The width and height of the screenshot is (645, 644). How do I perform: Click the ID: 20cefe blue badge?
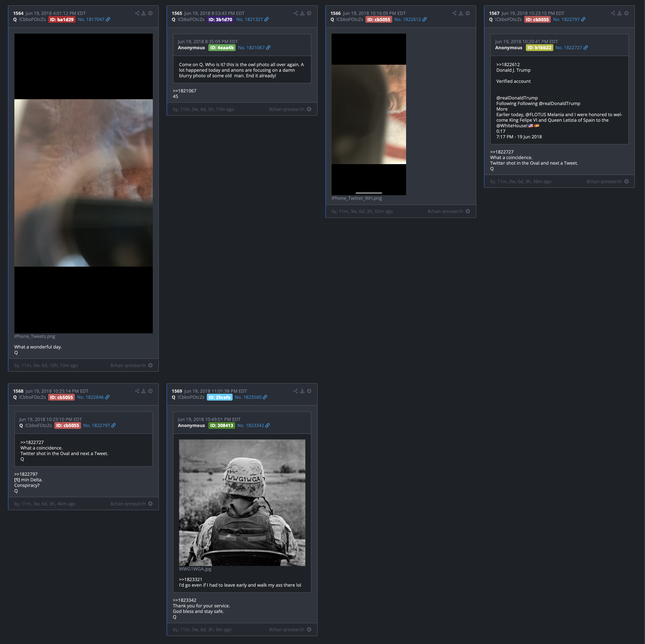coord(220,397)
